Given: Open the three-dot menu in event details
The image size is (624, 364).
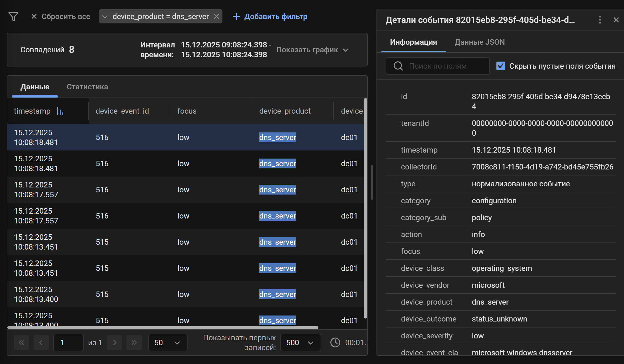Looking at the screenshot, I should pos(600,20).
